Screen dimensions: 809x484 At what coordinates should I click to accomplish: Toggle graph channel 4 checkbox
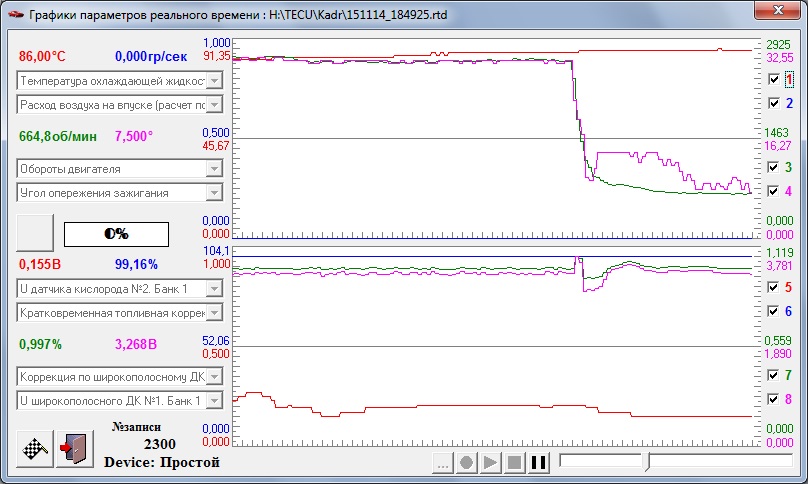[774, 190]
